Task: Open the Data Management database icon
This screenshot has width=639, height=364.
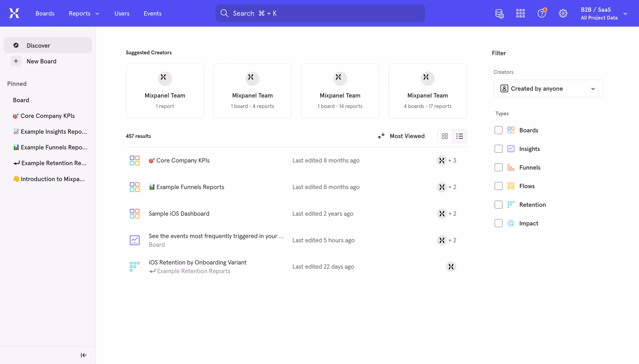Action: coord(499,13)
